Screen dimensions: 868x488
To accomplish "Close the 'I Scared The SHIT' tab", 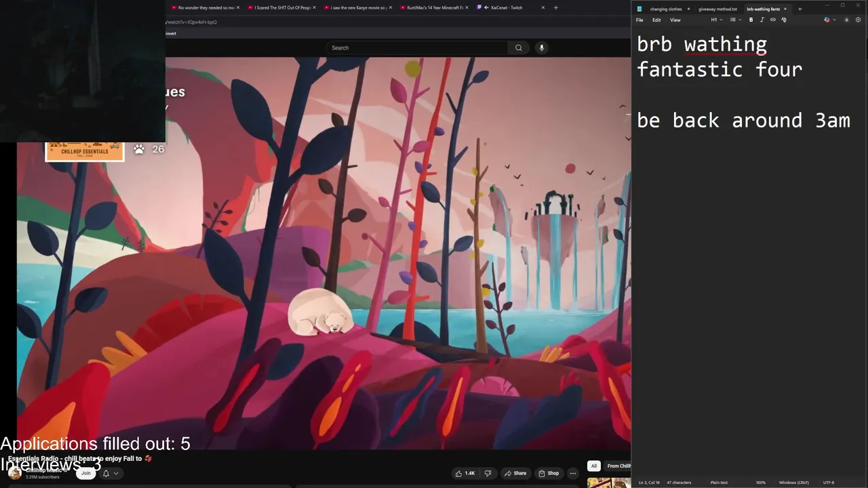I will tap(313, 7).
